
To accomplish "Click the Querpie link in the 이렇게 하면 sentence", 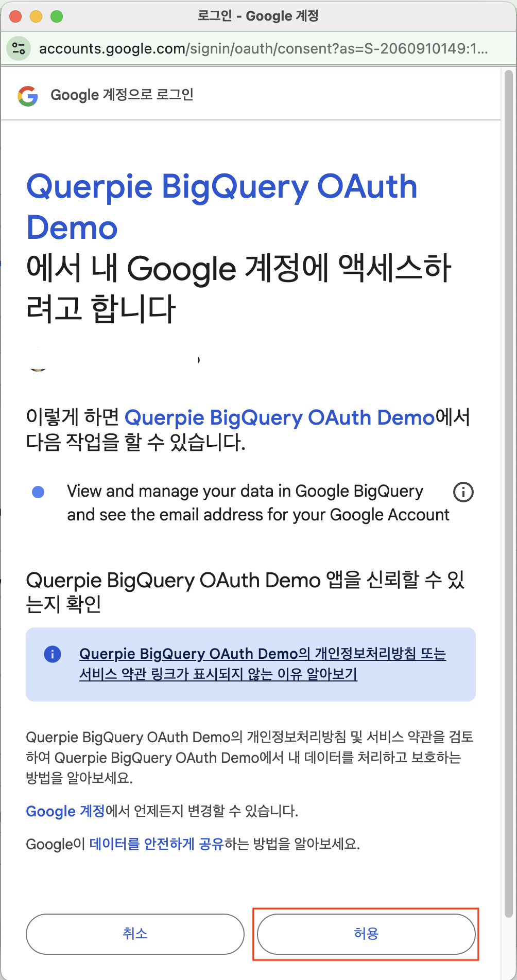I will 280,418.
